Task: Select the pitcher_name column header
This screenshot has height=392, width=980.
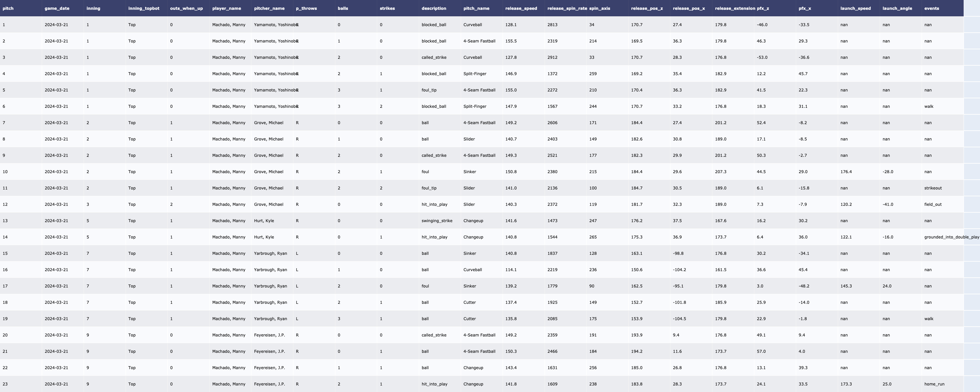Action: click(269, 8)
